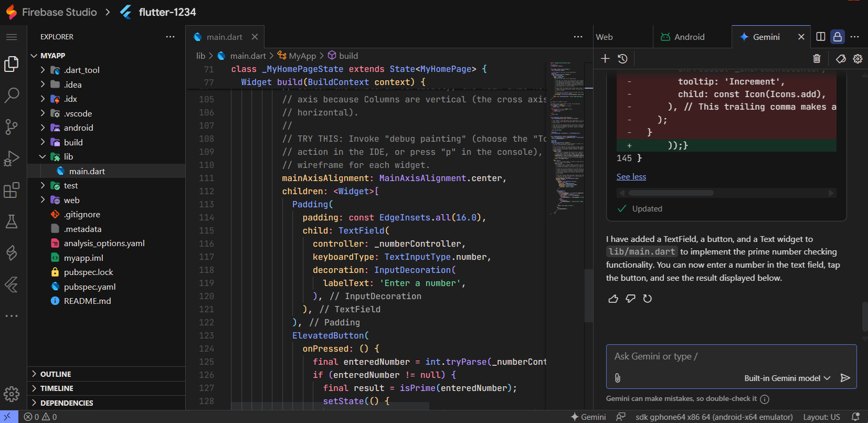Switch to the Web preview tab
This screenshot has width=868, height=423.
pyautogui.click(x=623, y=37)
